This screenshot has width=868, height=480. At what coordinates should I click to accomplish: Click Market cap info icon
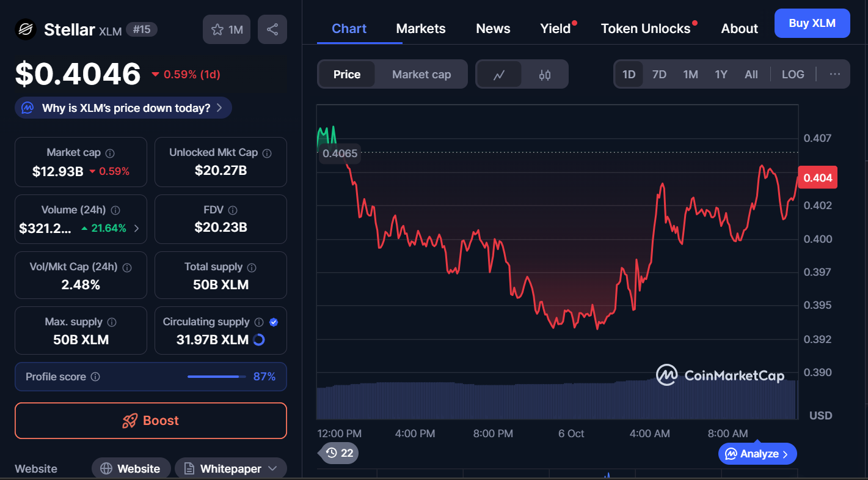pos(110,153)
